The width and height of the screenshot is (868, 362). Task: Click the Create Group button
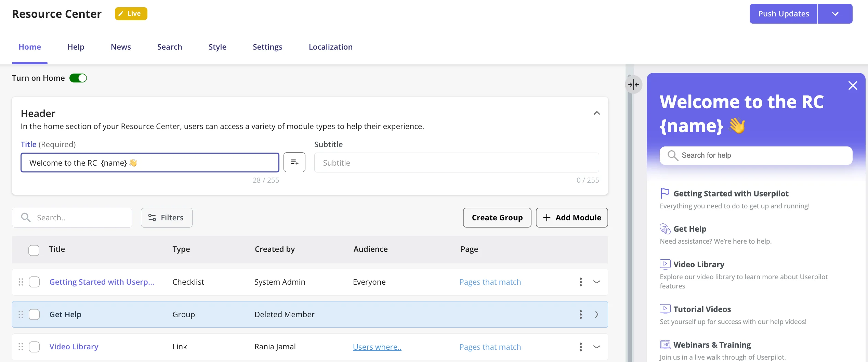pos(497,218)
